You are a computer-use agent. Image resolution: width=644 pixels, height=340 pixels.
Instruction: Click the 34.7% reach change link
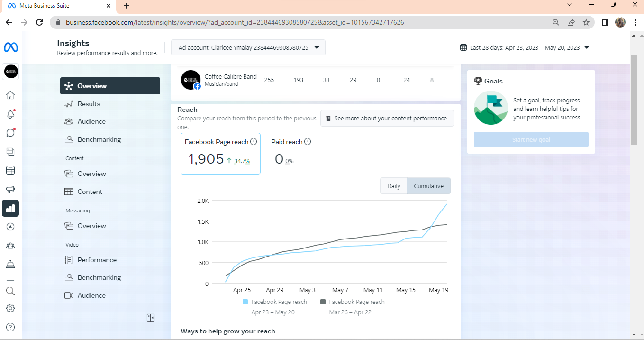[x=242, y=161]
